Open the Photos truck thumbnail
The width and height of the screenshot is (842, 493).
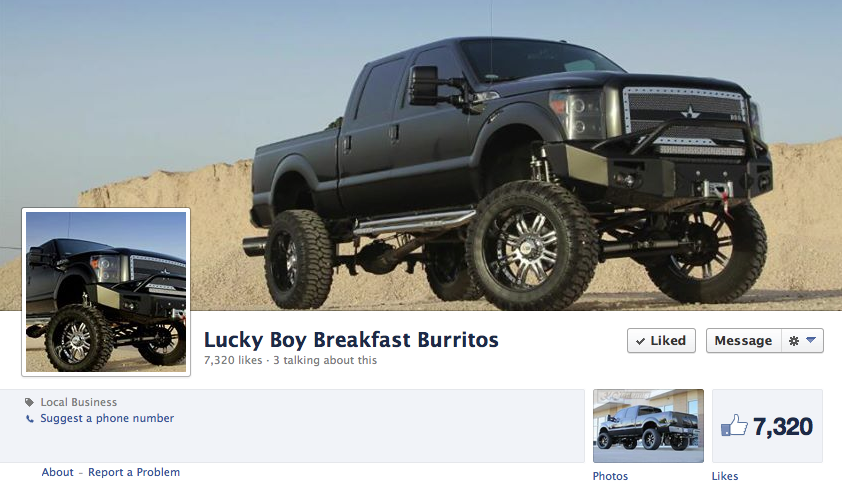[648, 426]
